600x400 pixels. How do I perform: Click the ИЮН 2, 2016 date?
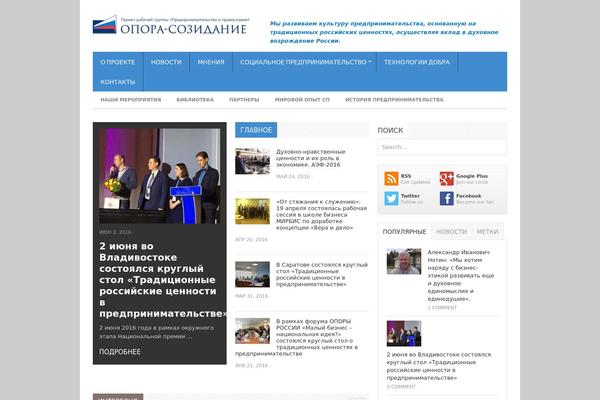coord(115,232)
